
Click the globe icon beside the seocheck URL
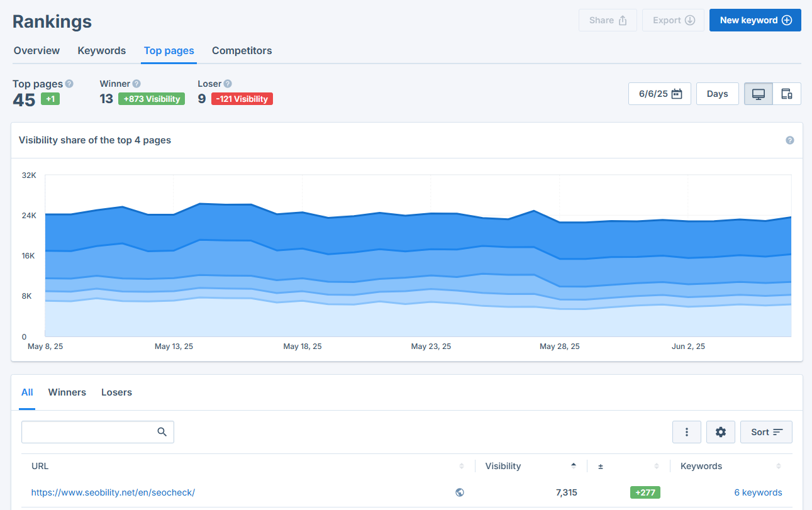(460, 492)
